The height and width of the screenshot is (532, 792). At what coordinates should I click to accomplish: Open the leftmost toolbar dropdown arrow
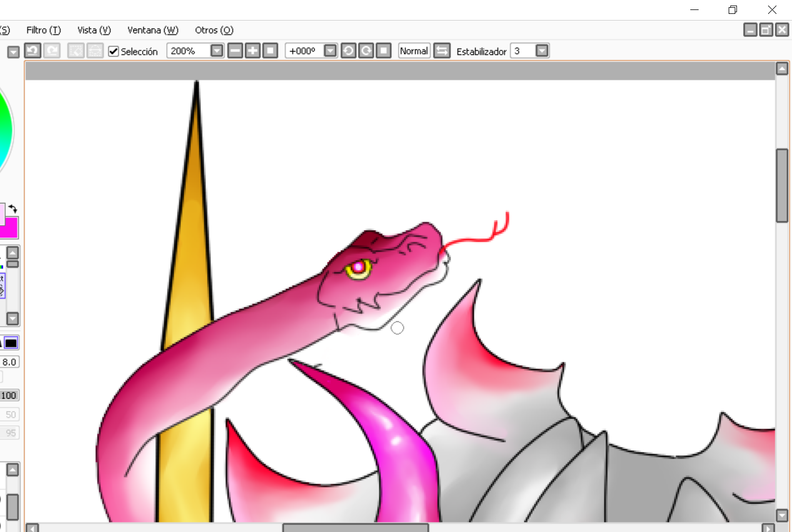pos(13,52)
